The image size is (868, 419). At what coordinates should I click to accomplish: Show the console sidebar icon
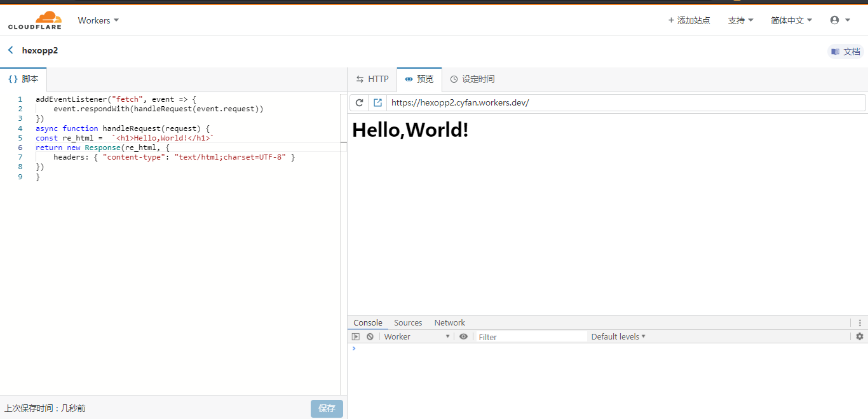(x=356, y=337)
